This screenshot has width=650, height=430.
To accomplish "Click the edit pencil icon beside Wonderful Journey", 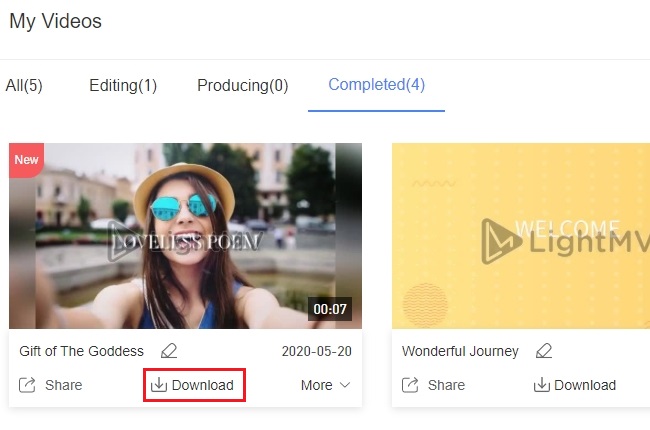I will [x=543, y=351].
